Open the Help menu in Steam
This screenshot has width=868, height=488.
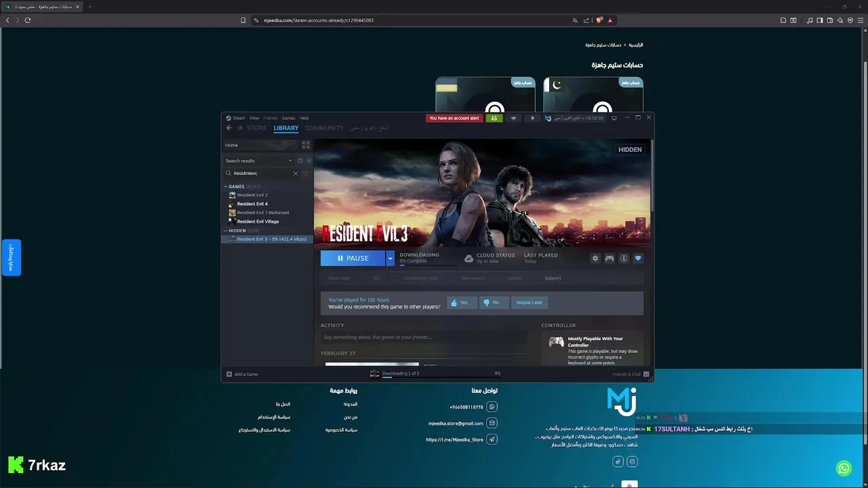click(x=304, y=118)
